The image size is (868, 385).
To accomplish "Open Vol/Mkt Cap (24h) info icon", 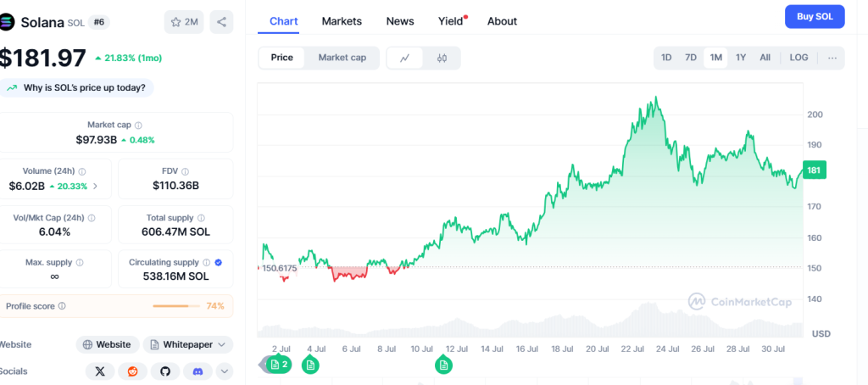I will pos(92,218).
